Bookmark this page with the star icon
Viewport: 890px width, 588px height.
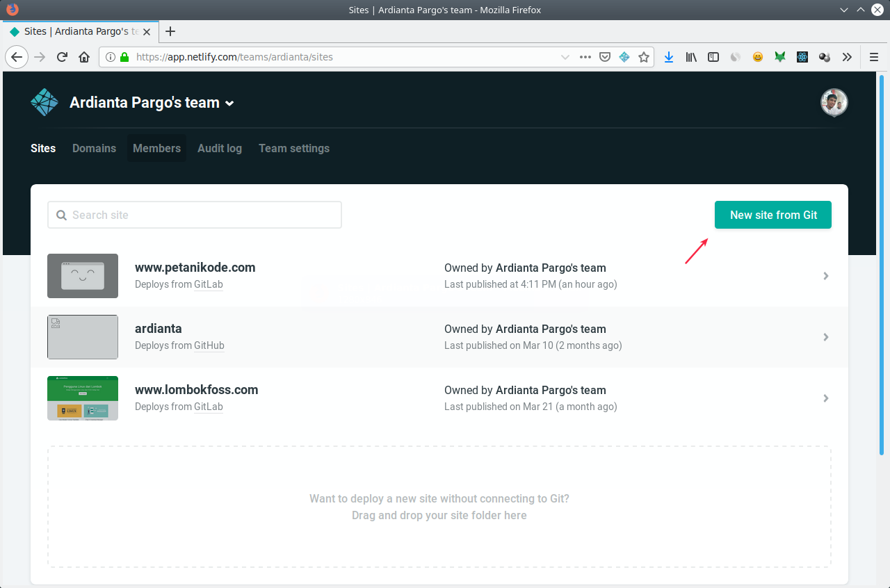click(644, 57)
